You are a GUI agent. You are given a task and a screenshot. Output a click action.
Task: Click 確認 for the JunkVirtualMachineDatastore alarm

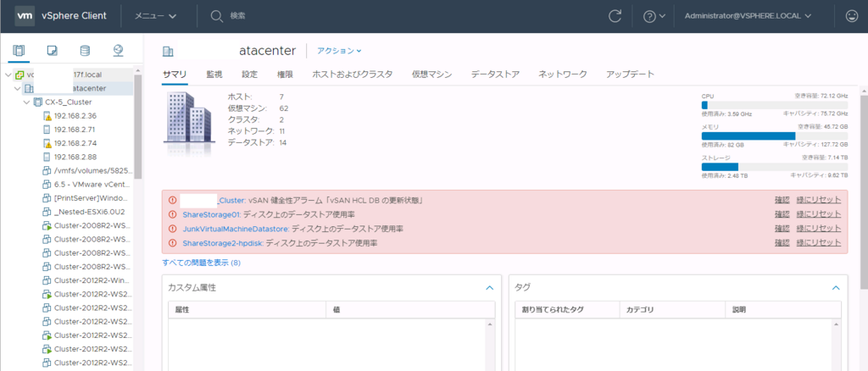[x=782, y=229]
